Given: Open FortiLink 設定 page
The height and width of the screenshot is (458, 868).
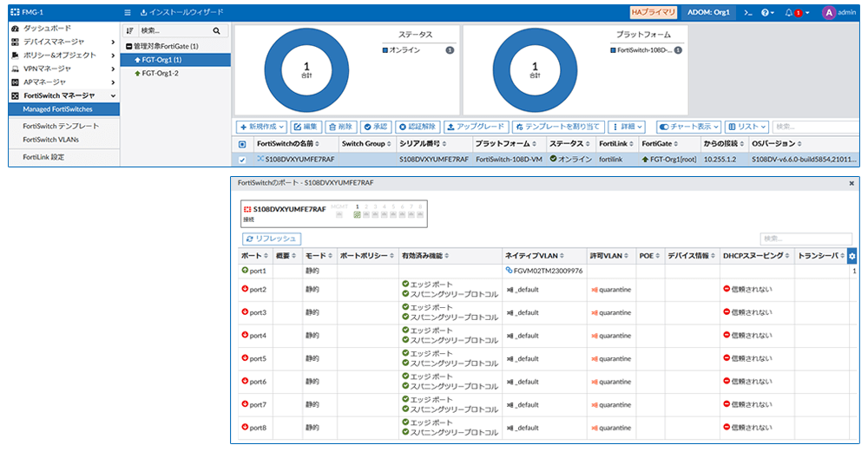Looking at the screenshot, I should coord(43,157).
